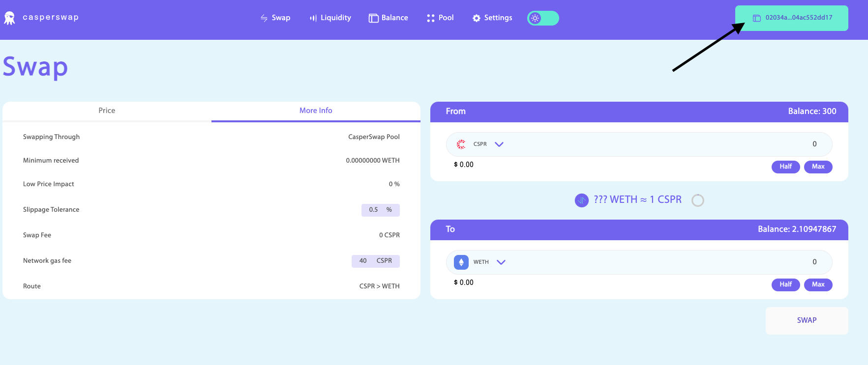Click the Settings gear icon
Screen dimensions: 868x365
477,18
